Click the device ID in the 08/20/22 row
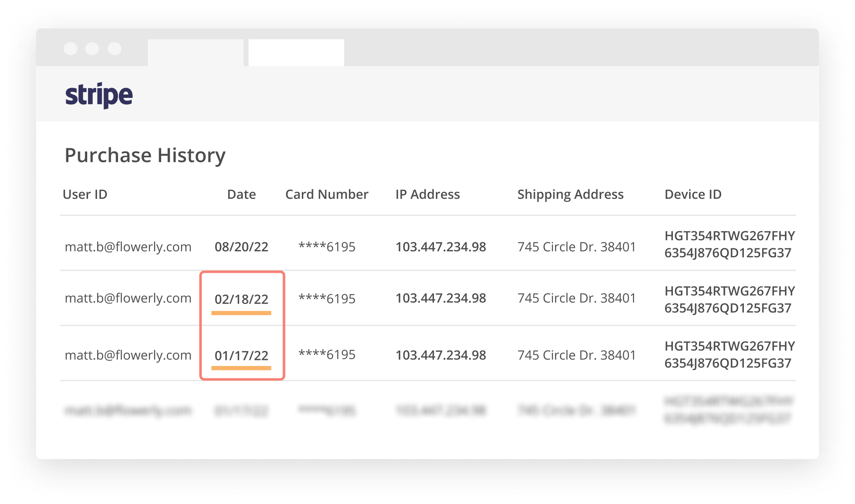This screenshot has height=504, width=855. click(729, 244)
